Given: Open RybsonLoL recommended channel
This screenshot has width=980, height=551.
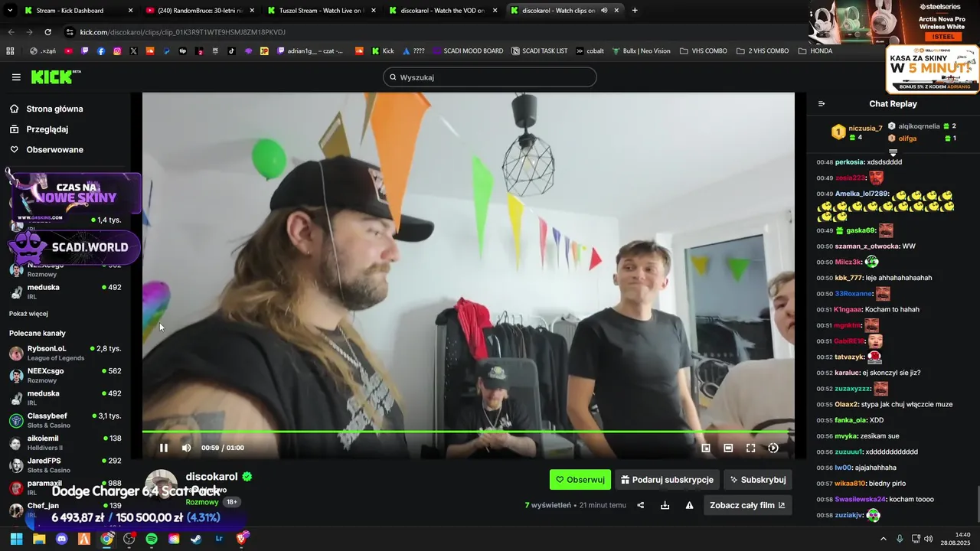Looking at the screenshot, I should pos(65,353).
